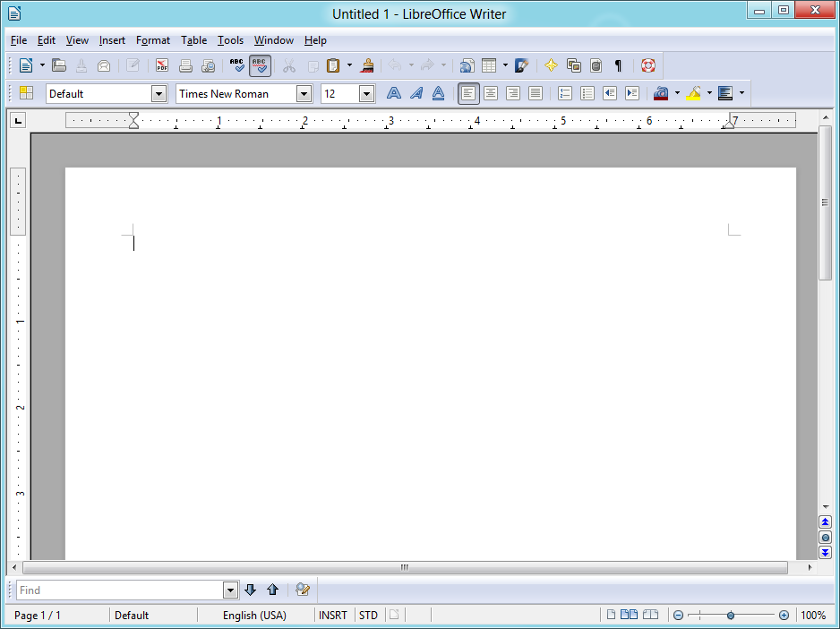840x629 pixels.
Task: Click STD selection mode in status bar
Action: (x=368, y=615)
